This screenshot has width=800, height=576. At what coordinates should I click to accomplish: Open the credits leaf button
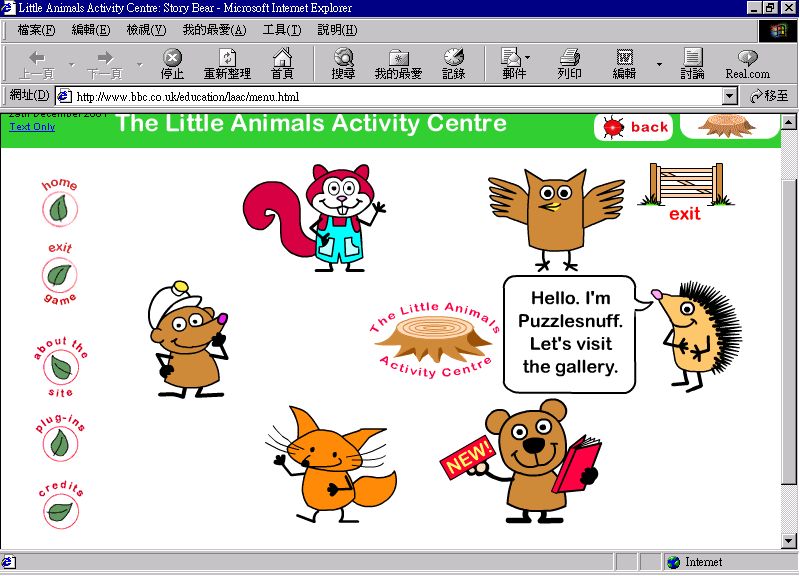[x=61, y=512]
